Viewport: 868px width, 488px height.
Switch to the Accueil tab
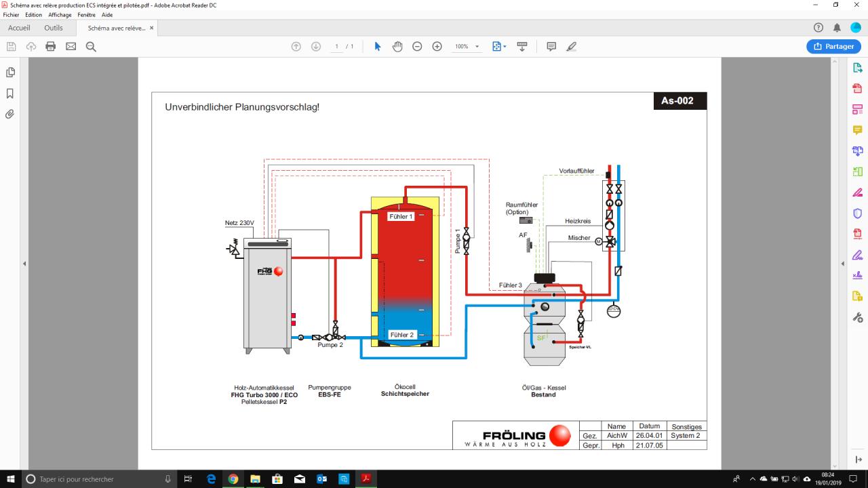coord(19,28)
